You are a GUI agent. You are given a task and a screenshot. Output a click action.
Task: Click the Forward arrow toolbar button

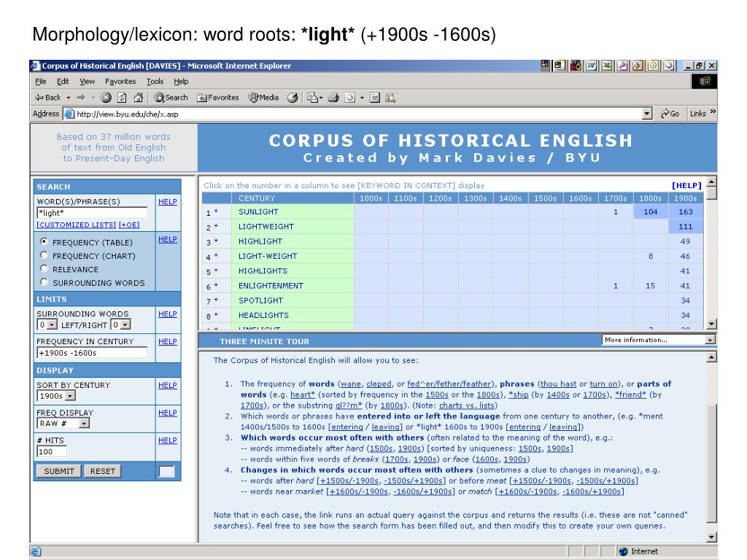pos(81,98)
